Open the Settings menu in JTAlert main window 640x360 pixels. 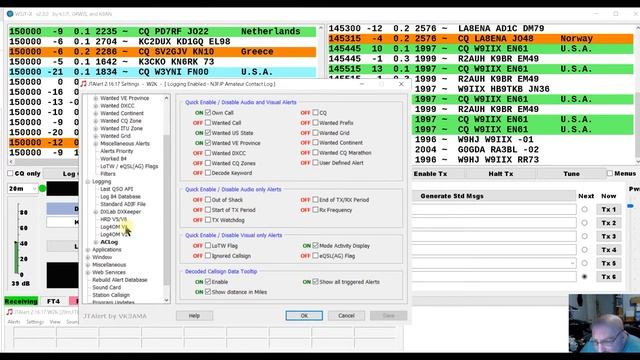coord(35,322)
